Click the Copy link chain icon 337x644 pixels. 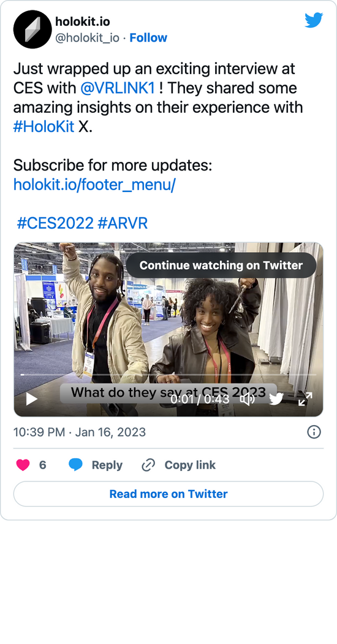148,465
